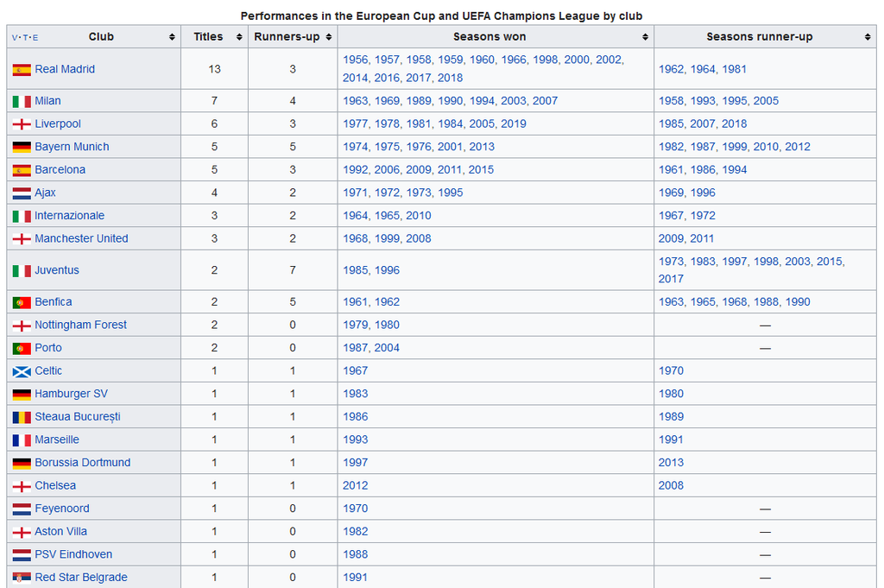Open the Bayern Munich club link

[x=73, y=147]
